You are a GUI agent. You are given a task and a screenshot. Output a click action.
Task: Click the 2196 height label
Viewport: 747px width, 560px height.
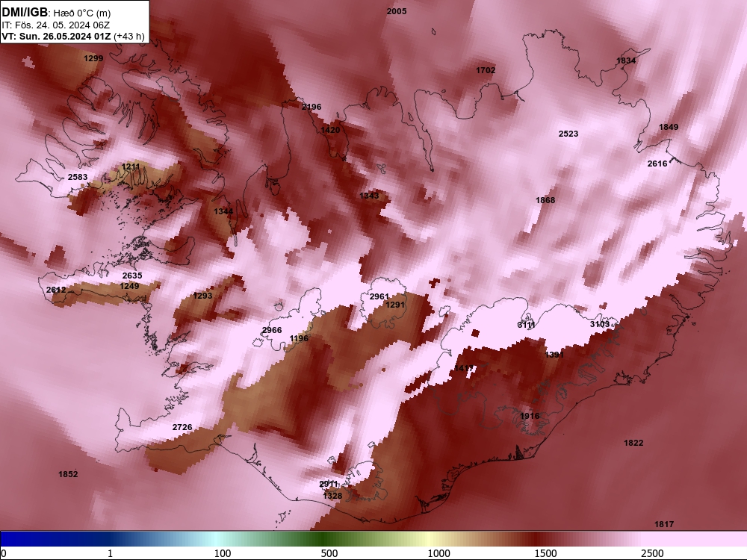pyautogui.click(x=311, y=107)
